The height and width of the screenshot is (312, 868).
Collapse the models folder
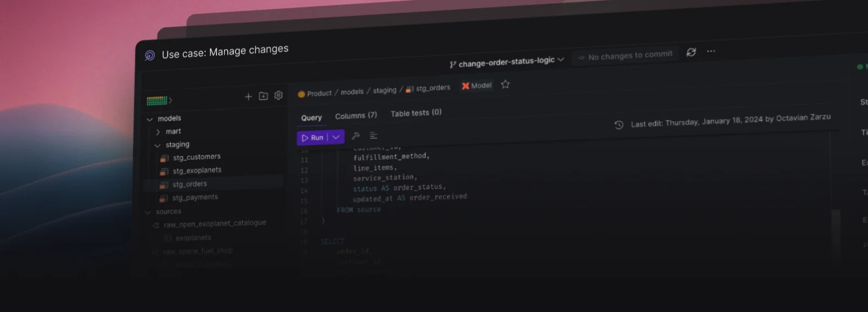150,119
